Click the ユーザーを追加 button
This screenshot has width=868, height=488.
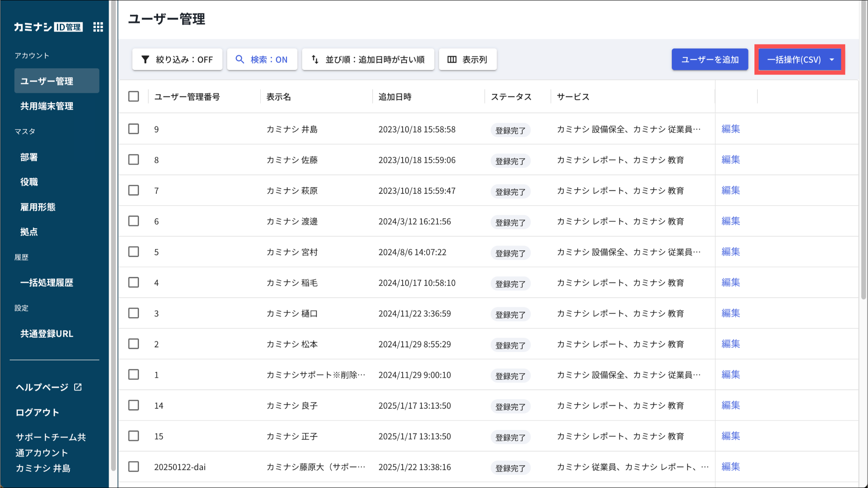(x=709, y=59)
